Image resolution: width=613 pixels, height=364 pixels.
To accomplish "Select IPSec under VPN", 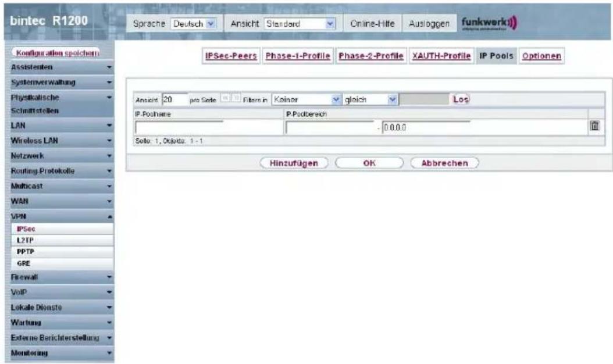I will click(x=63, y=229).
